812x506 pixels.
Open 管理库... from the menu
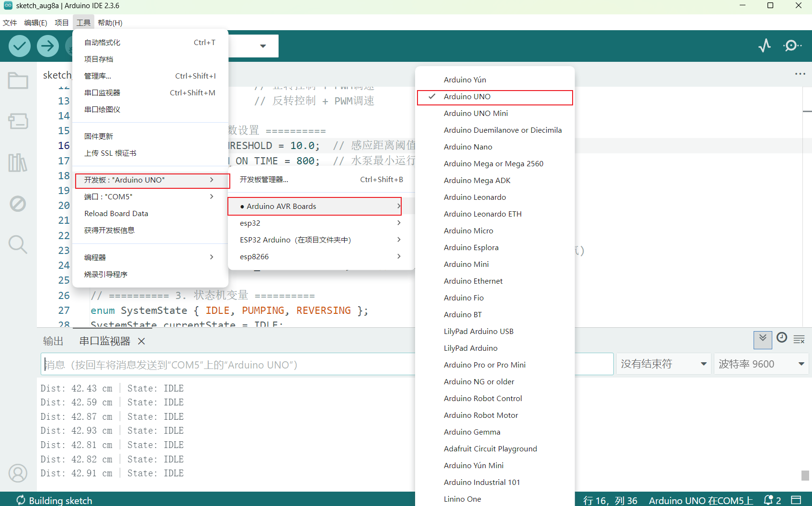150,76
